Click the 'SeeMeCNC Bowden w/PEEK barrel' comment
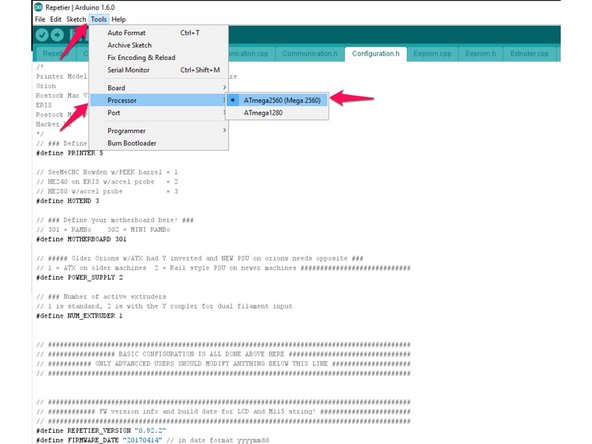 coord(107,172)
